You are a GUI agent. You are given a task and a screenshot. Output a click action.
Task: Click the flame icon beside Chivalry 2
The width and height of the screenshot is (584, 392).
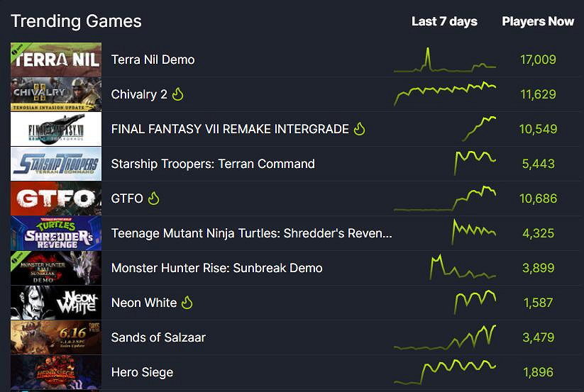(x=177, y=94)
